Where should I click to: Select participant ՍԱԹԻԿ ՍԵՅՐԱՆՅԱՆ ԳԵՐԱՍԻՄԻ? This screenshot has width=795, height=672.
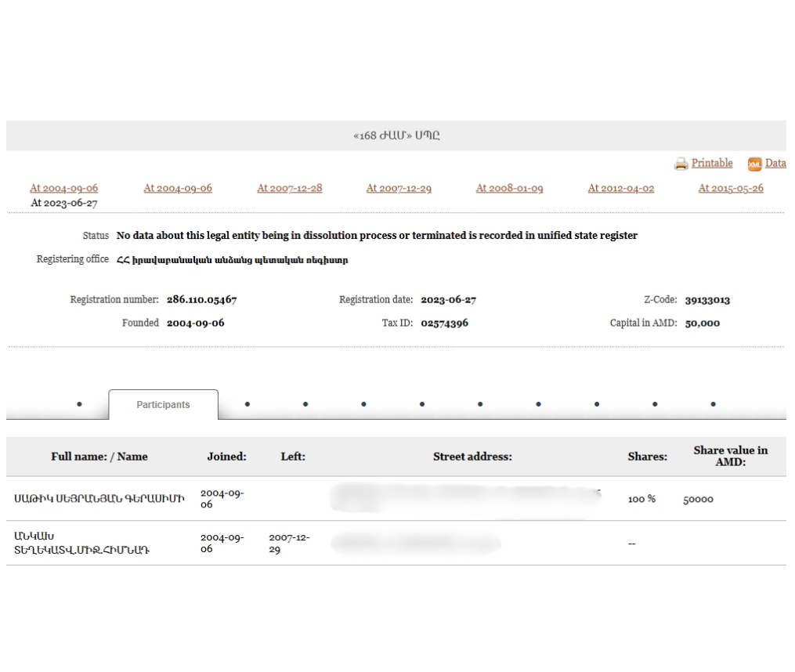pos(99,499)
